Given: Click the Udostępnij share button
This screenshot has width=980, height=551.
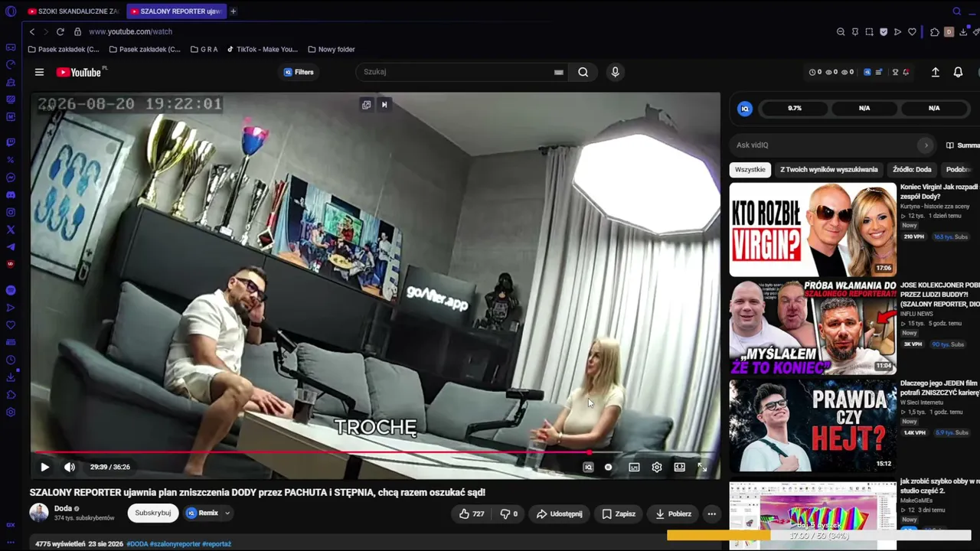Looking at the screenshot, I should tap(559, 514).
